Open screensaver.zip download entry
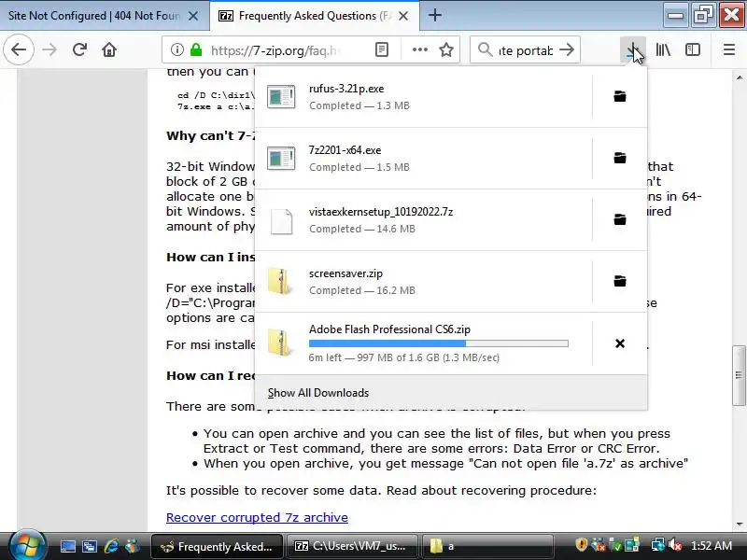This screenshot has height=560, width=747. (424, 282)
